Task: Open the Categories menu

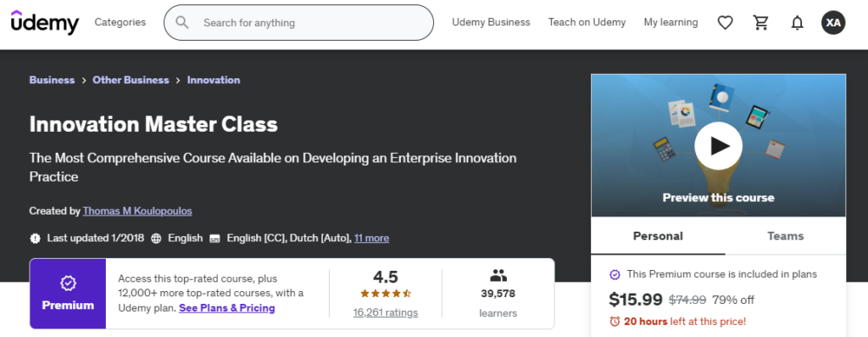Action: point(120,22)
